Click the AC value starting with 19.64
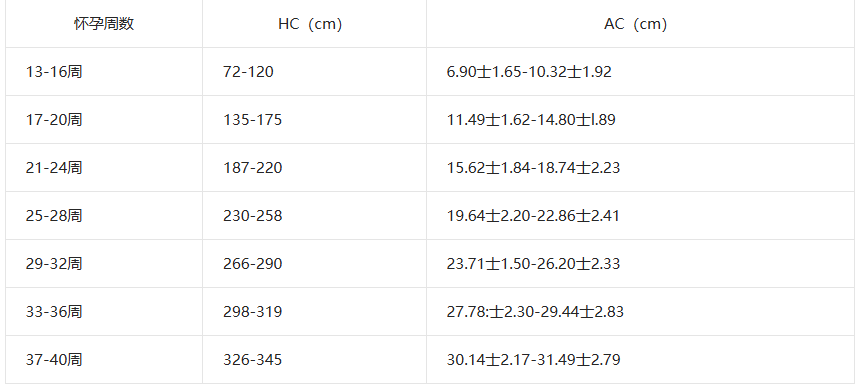The image size is (857, 385). 533,215
